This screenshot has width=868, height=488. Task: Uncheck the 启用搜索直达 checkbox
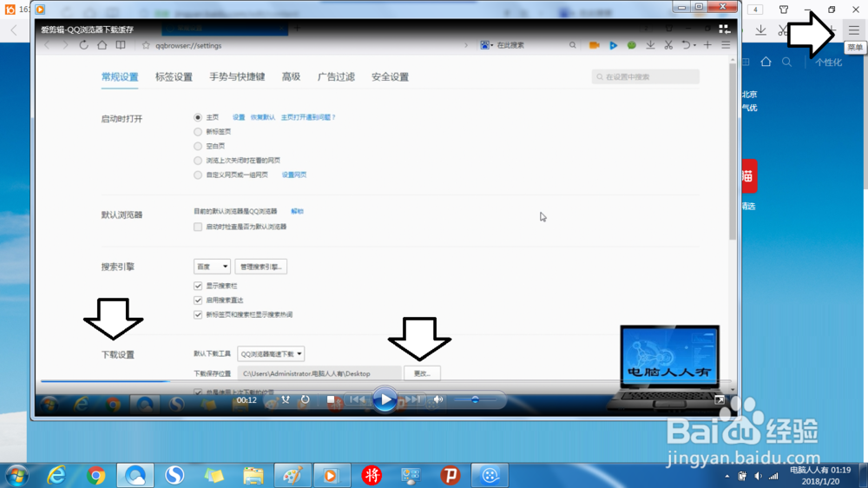coord(198,300)
